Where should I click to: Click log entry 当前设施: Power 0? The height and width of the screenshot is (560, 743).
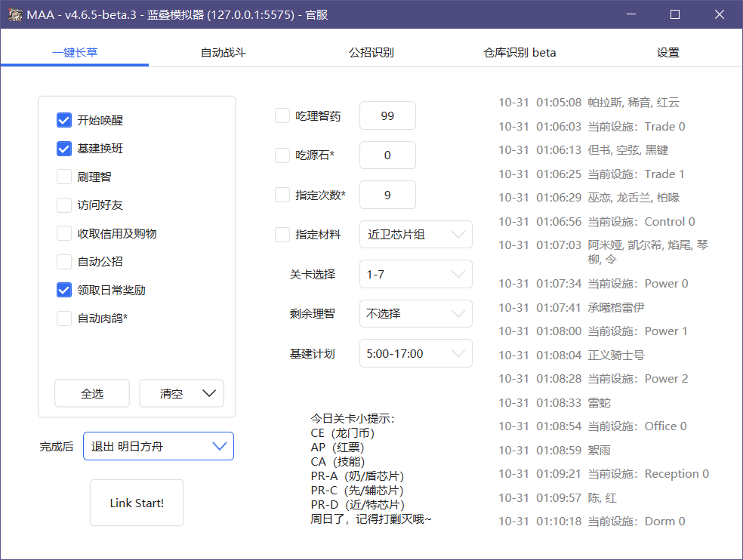click(x=638, y=283)
